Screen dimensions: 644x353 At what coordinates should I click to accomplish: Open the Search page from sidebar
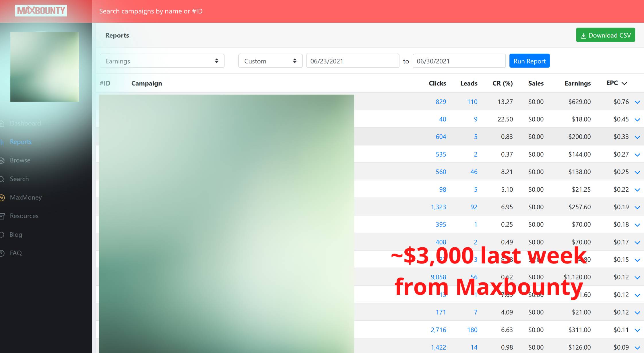(x=19, y=179)
